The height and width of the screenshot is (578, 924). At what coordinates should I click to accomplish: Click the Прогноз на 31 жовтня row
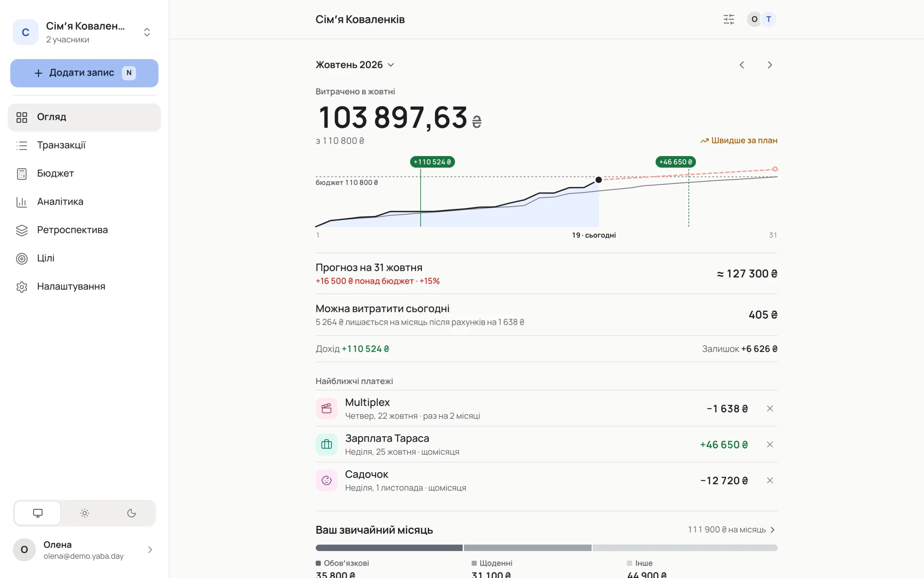click(546, 274)
